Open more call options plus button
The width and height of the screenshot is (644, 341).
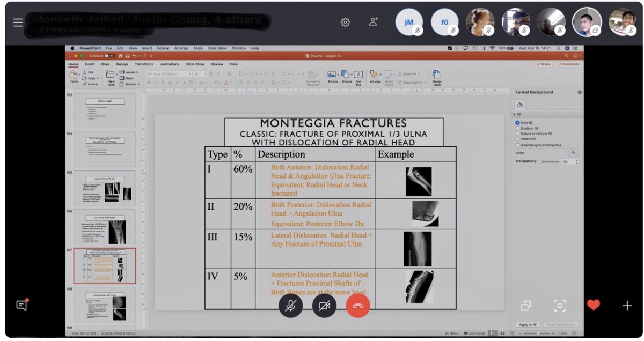coord(627,306)
